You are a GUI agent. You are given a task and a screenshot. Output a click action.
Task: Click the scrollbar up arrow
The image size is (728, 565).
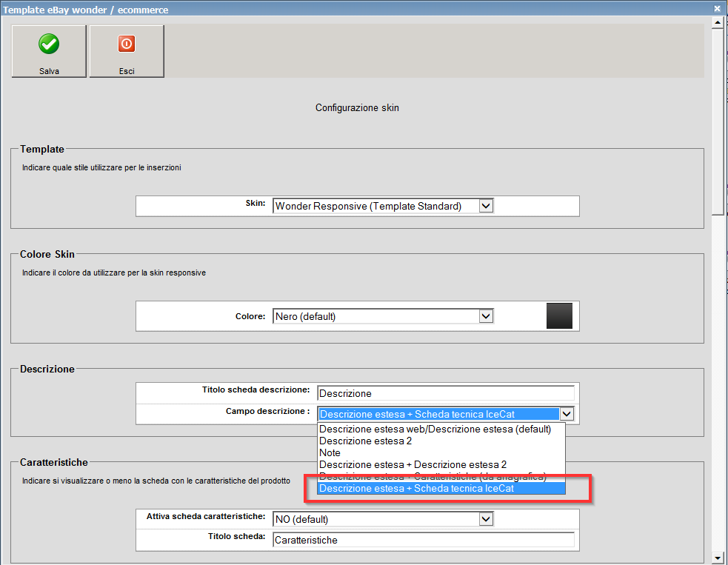point(718,21)
